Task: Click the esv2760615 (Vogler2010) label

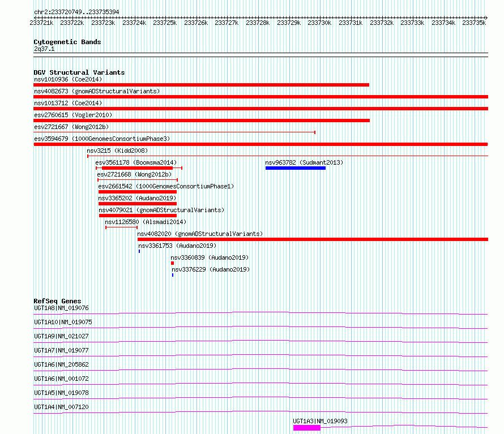Action: click(73, 115)
